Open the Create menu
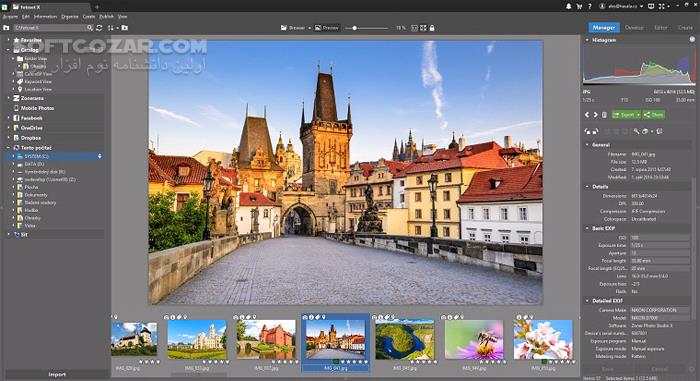The height and width of the screenshot is (381, 700). tap(89, 17)
